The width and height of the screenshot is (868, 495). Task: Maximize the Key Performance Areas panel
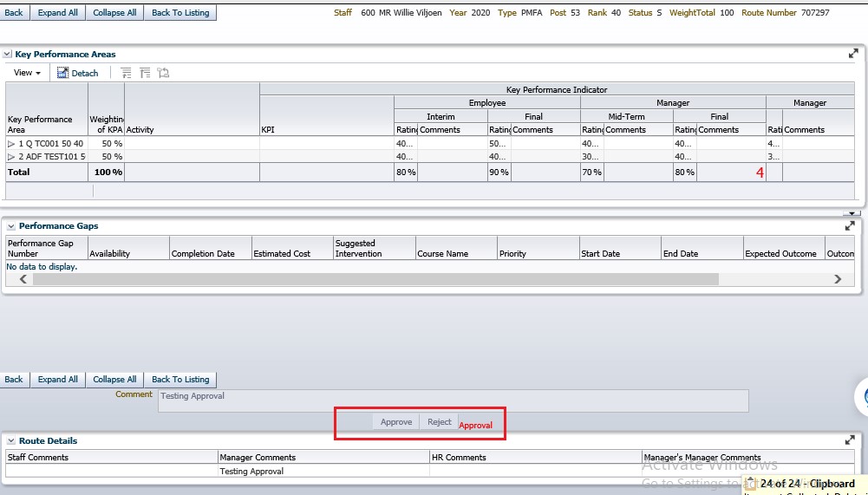coord(852,54)
